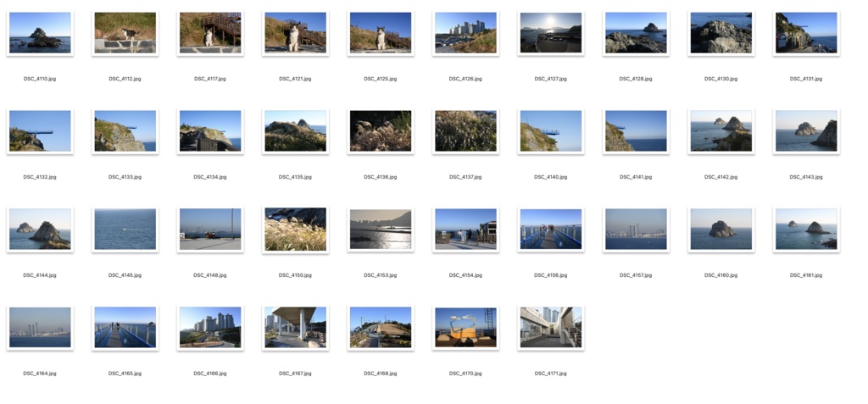This screenshot has height=404, width=868.
Task: Select the DSC_4161.jpg thumbnail
Action: coord(806,230)
